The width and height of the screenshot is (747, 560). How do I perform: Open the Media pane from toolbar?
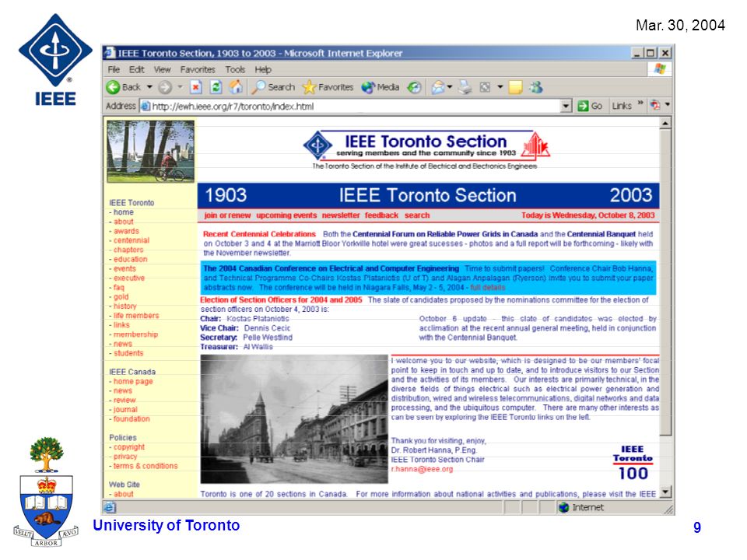click(381, 87)
